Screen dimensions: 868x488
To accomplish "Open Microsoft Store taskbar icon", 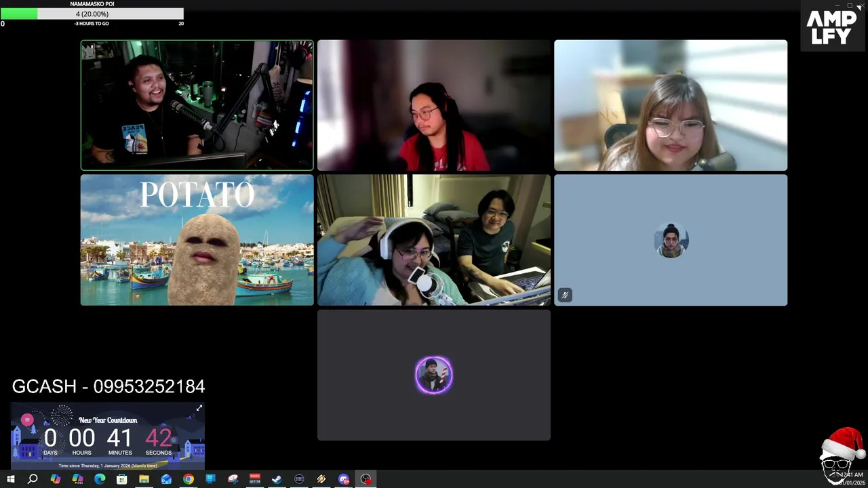I will [121, 479].
